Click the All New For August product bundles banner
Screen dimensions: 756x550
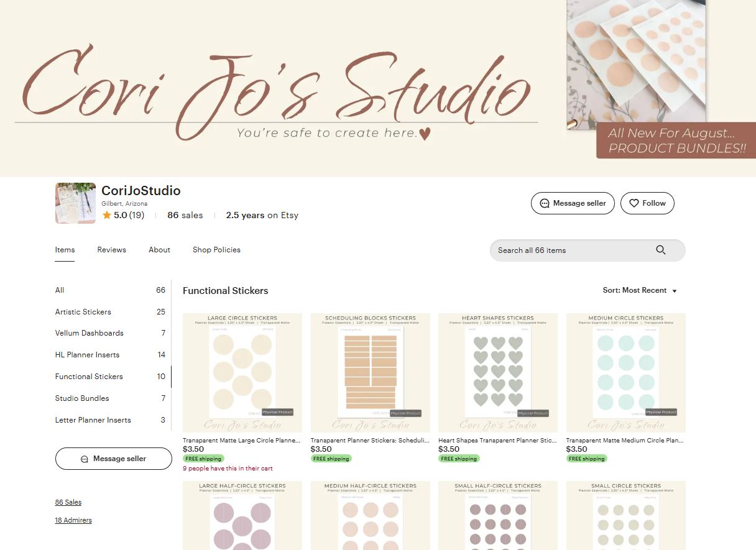coord(676,140)
